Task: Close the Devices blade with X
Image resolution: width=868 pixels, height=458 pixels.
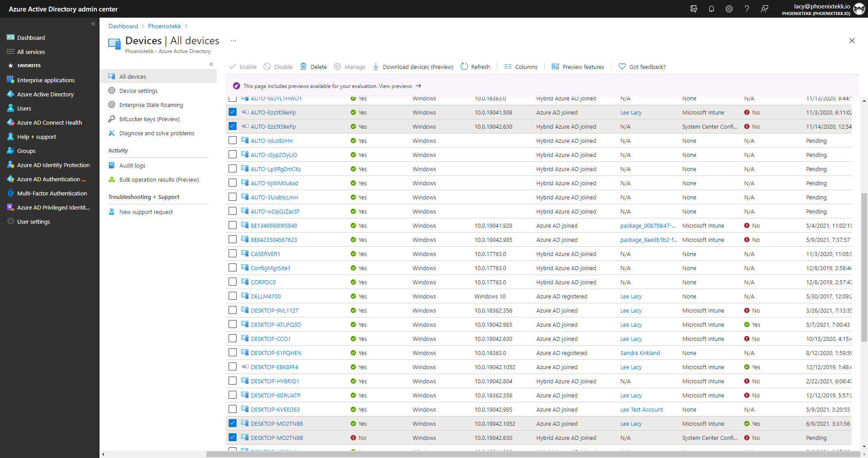Action: coord(852,41)
